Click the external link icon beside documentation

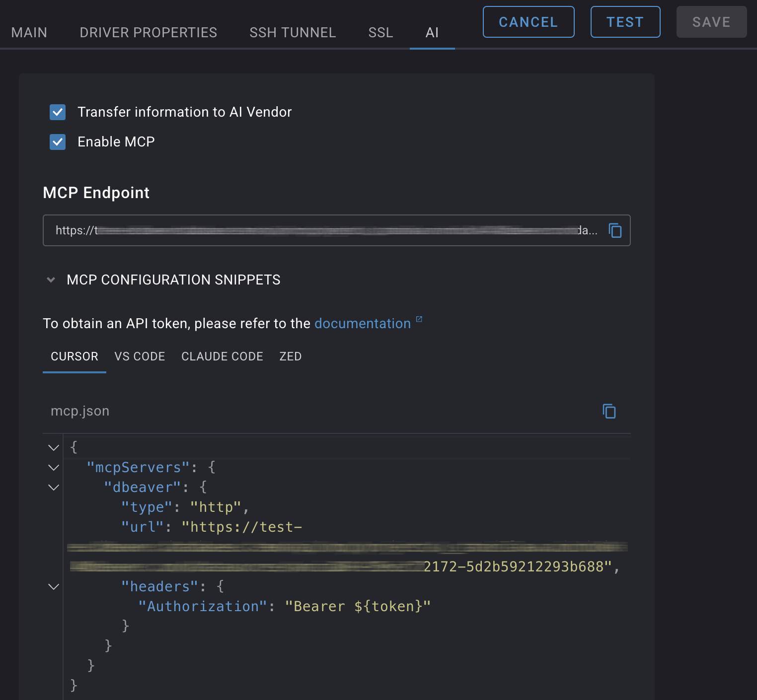(419, 319)
